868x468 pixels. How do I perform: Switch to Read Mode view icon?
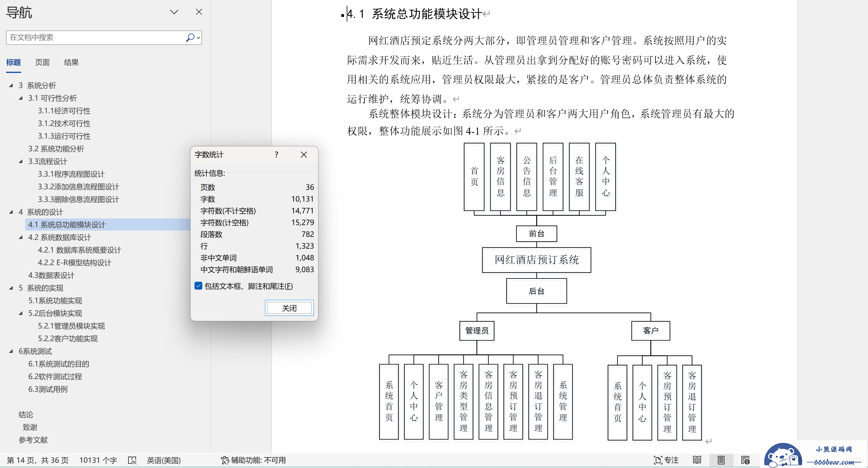pyautogui.click(x=697, y=460)
